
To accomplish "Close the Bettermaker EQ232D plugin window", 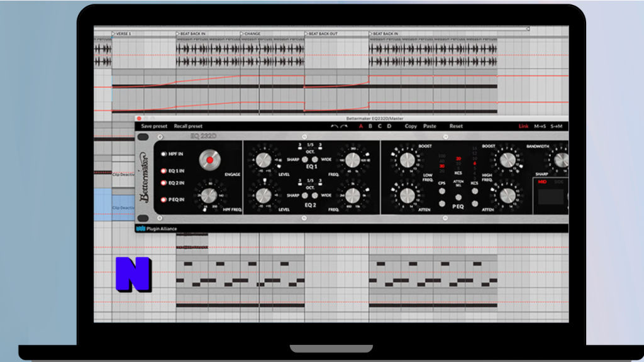I will 139,119.
